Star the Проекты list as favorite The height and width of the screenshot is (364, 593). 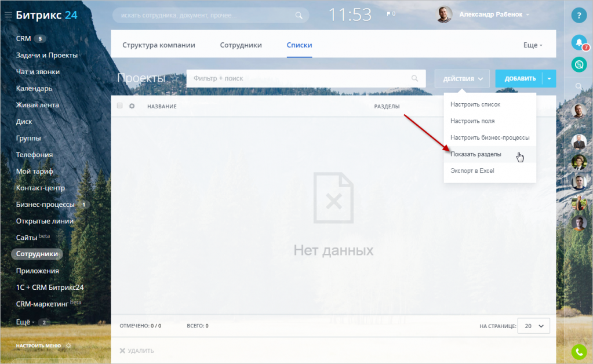174,78
